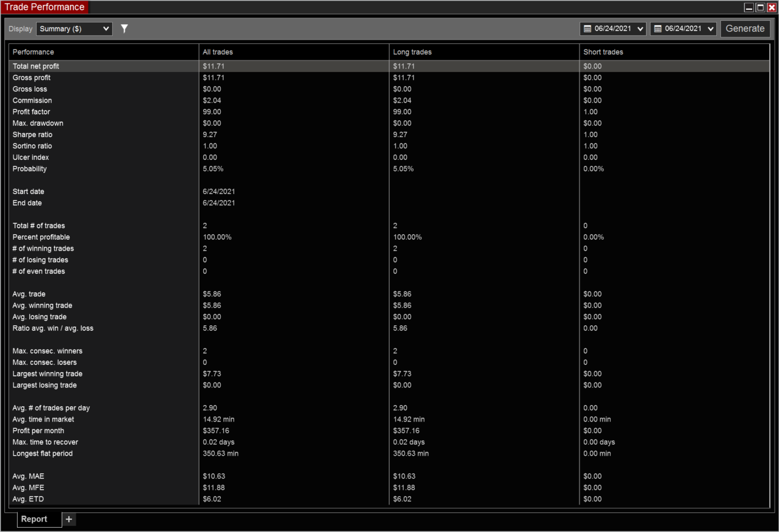Click All trades Avg. # trades per day 2.90
Image resolution: width=779 pixels, height=532 pixels.
tap(210, 408)
